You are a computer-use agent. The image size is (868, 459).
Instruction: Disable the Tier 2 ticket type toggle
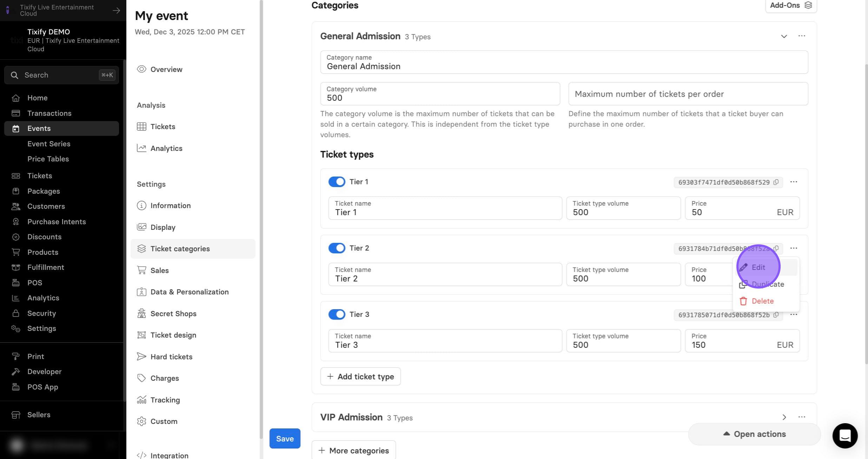(337, 248)
